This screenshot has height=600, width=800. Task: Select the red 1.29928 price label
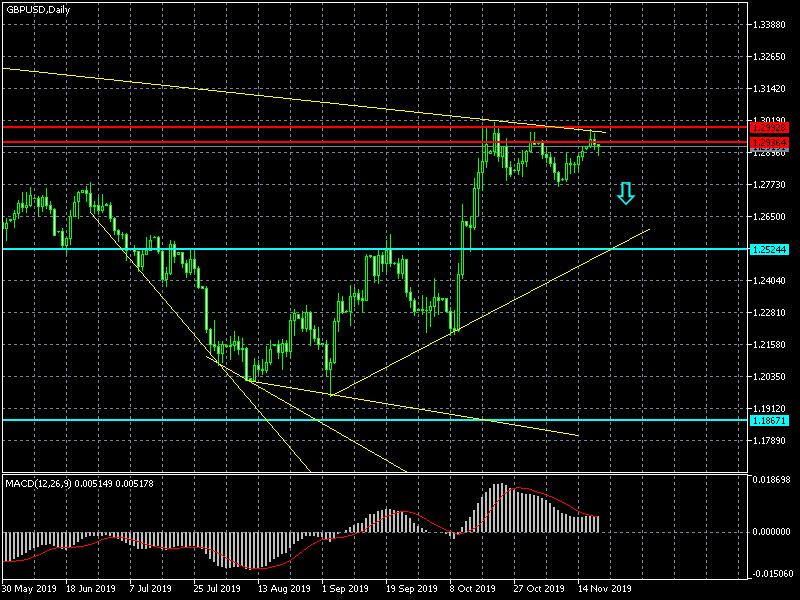click(x=769, y=128)
